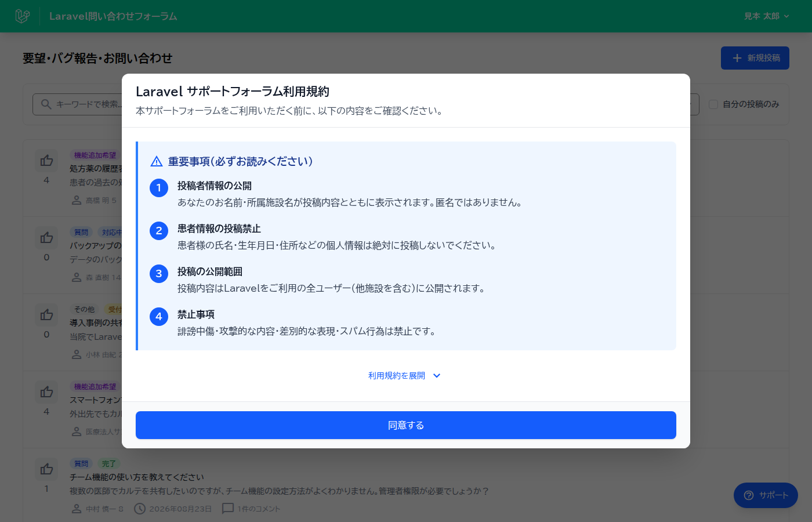
Task: Upvote the 処方薬の履歴 post
Action: [x=46, y=161]
